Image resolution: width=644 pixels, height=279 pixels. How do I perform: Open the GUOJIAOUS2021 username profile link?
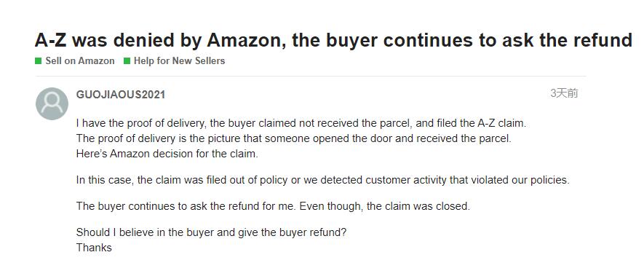point(121,95)
